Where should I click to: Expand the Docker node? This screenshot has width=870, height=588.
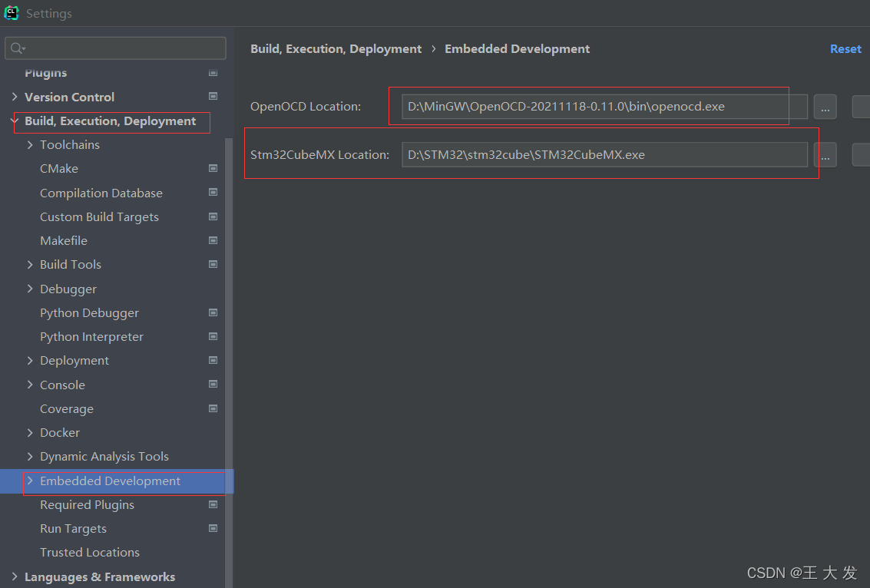click(x=30, y=433)
